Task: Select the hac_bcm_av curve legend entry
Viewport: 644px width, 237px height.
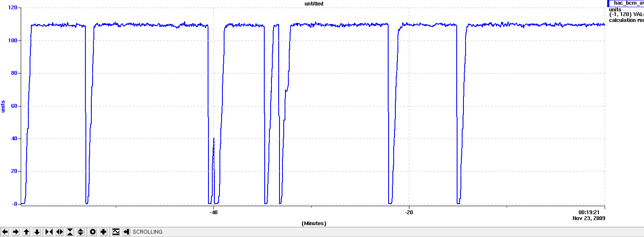Action: (x=626, y=3)
